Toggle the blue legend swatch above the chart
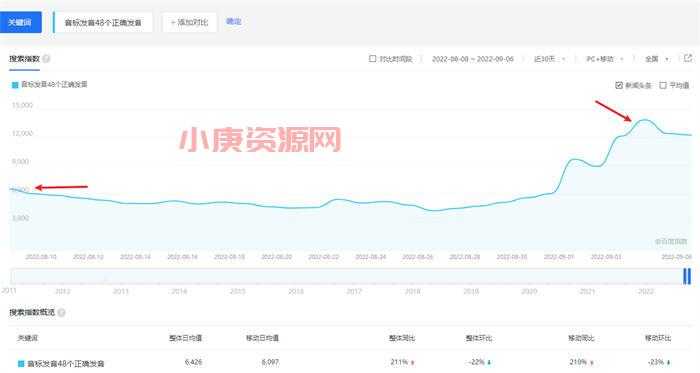 (15, 85)
